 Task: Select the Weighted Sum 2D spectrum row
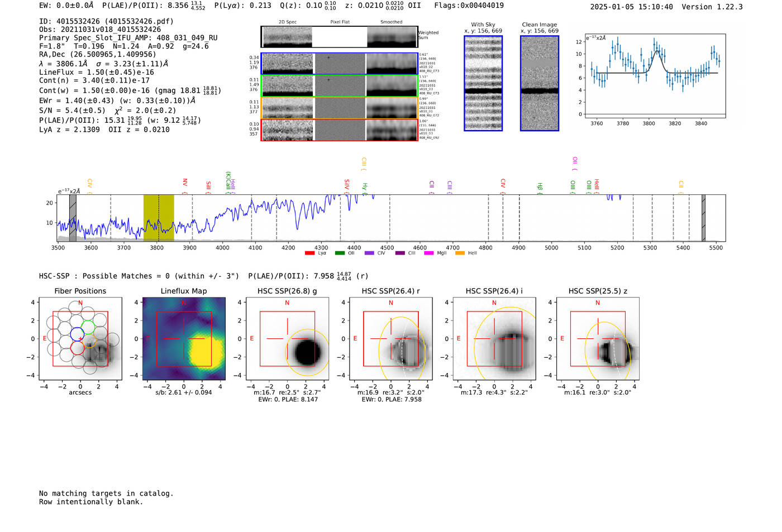pos(340,37)
